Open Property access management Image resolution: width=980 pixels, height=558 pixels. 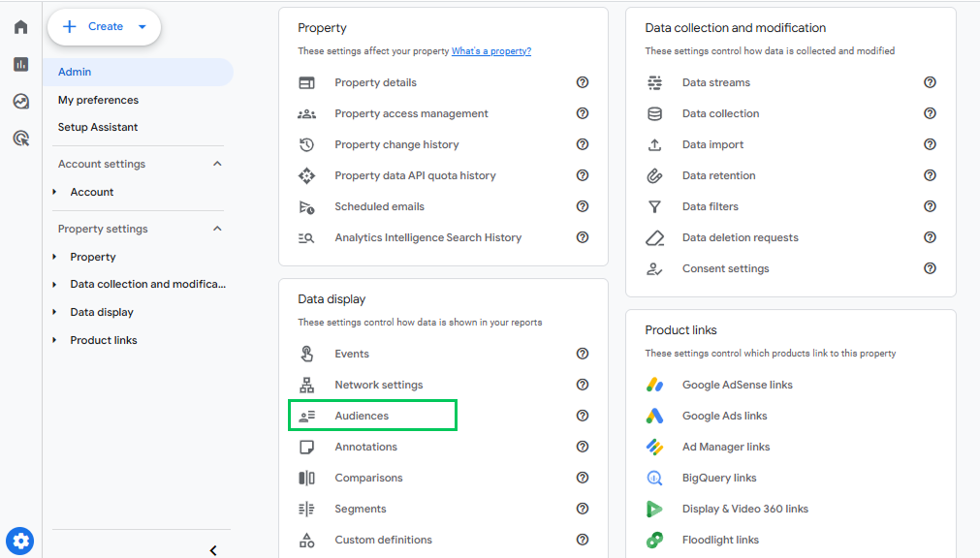click(x=411, y=113)
